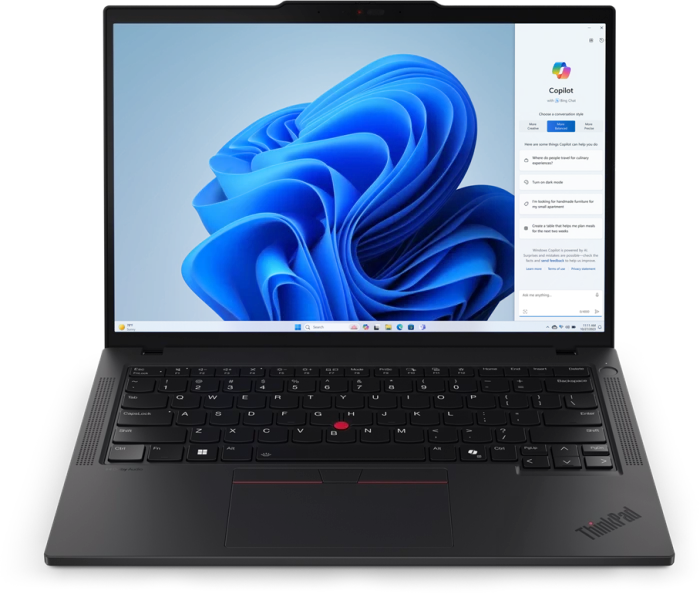The width and height of the screenshot is (700, 594).
Task: Open the Learn more link
Action: (x=534, y=269)
